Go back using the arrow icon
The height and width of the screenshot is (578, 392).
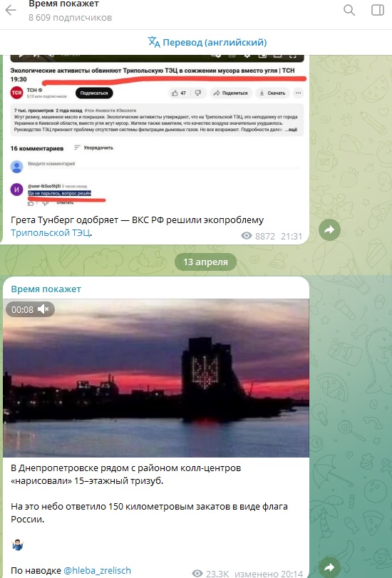(11, 10)
